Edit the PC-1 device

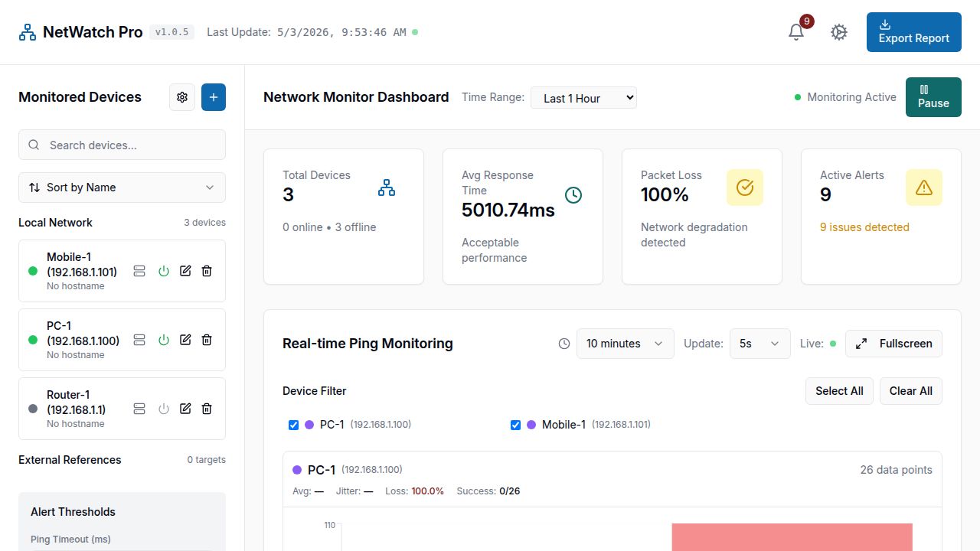pyautogui.click(x=185, y=340)
